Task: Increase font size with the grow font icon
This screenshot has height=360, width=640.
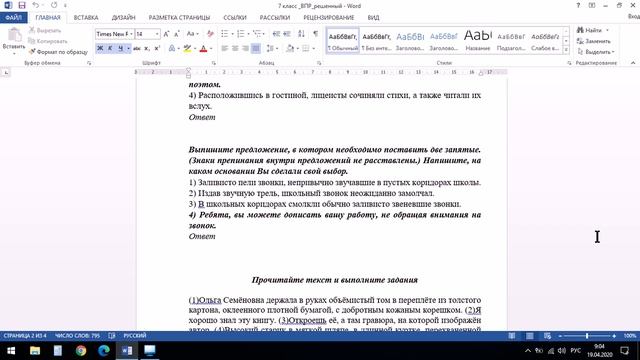Action: (167, 34)
